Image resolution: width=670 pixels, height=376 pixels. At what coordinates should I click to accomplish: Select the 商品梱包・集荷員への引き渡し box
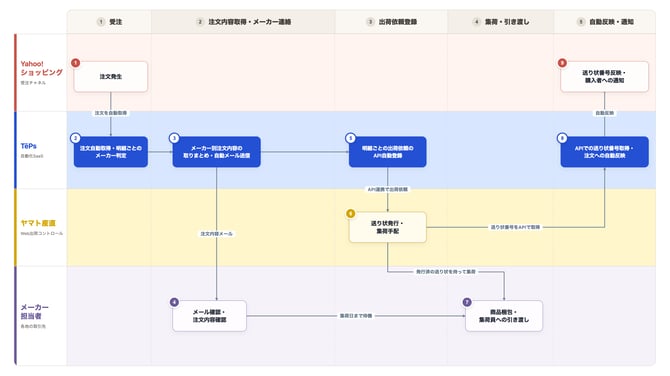[x=504, y=316]
